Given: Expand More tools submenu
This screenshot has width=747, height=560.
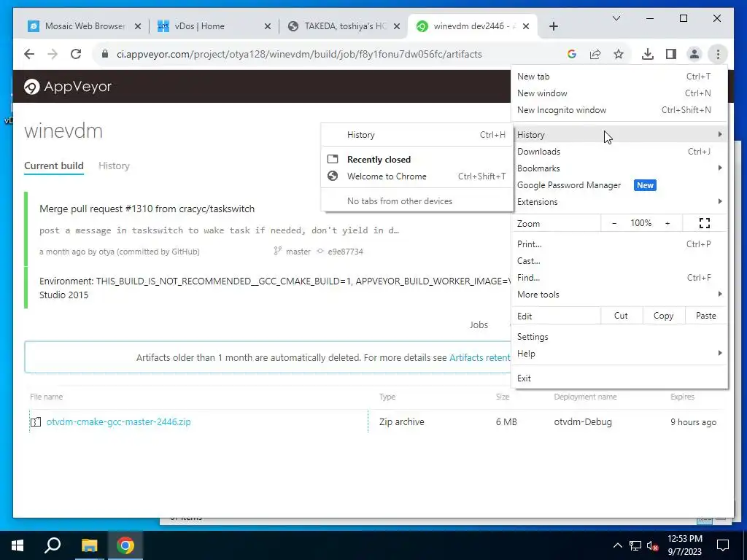Looking at the screenshot, I should [619, 295].
